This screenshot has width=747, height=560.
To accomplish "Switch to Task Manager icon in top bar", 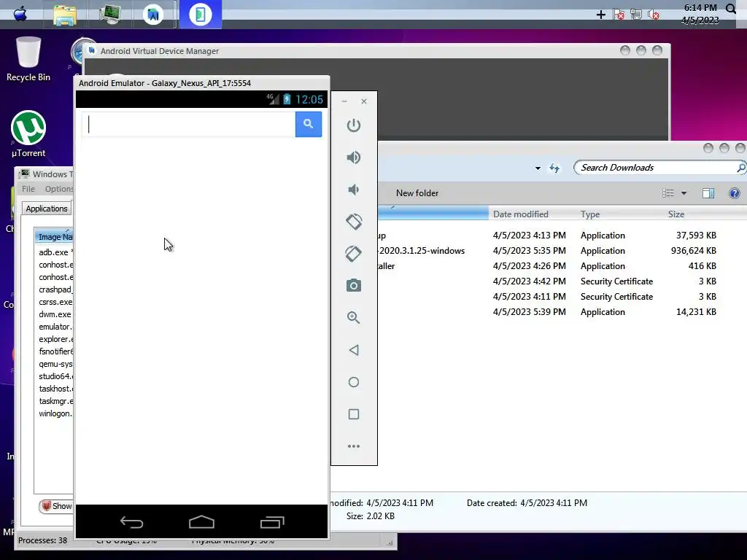I will (110, 15).
